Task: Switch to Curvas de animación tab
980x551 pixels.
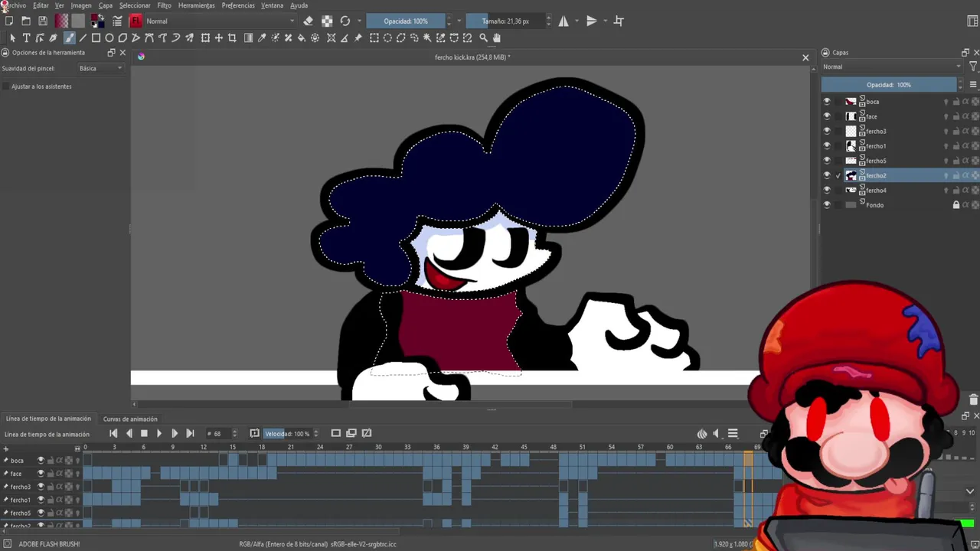Action: (130, 419)
